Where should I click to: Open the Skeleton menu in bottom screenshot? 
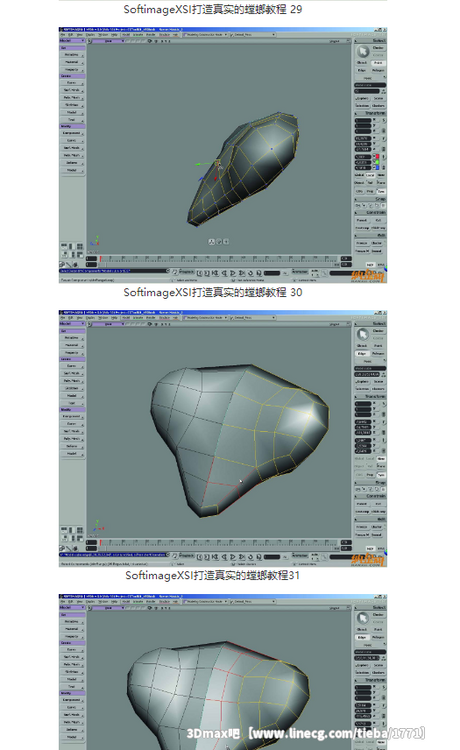tap(72, 672)
